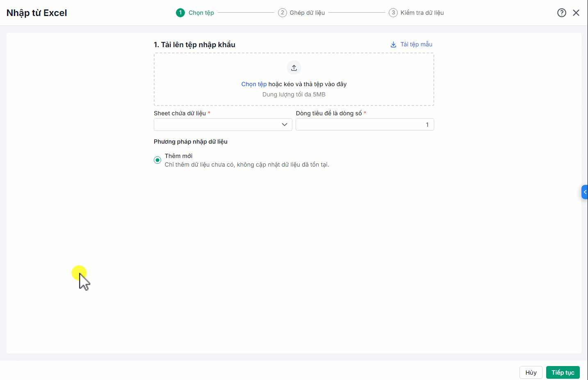Image resolution: width=588 pixels, height=380 pixels.
Task: Click the step 1 number circle
Action: [x=180, y=13]
